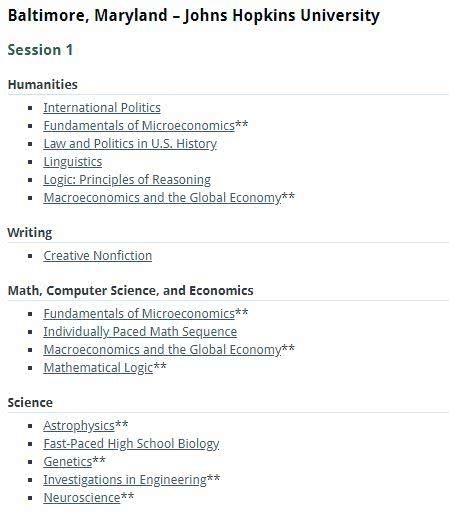Viewport: 449px width, 516px height.
Task: Open Macroeconomics and the Global Economy under Humanities
Action: 162,198
